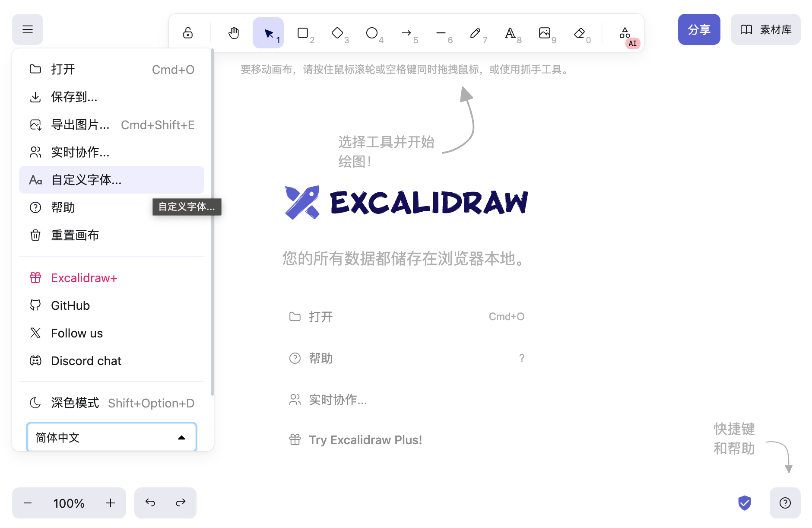This screenshot has width=812, height=528.
Task: Choose 导出图片... menu entry
Action: pos(111,124)
